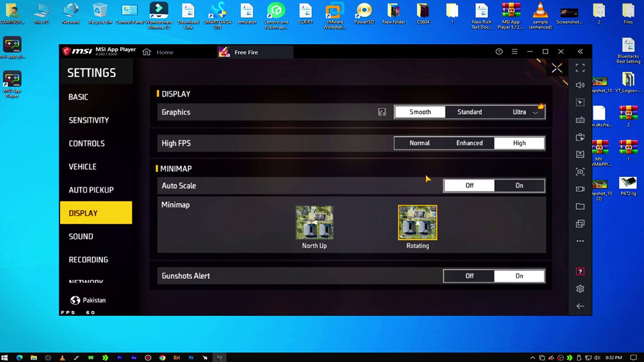Toggle fullscreen in MSI App Player sidebar
Viewport: 644px width, 362px height.
[580, 67]
